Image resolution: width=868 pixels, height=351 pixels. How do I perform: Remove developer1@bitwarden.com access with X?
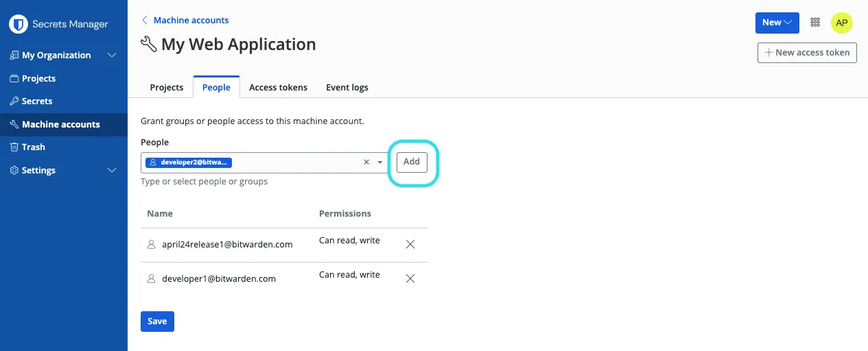410,278
